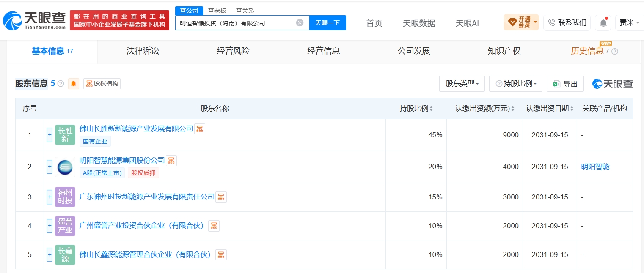Open the 股权结构 button
The height and width of the screenshot is (273, 644).
click(x=102, y=84)
